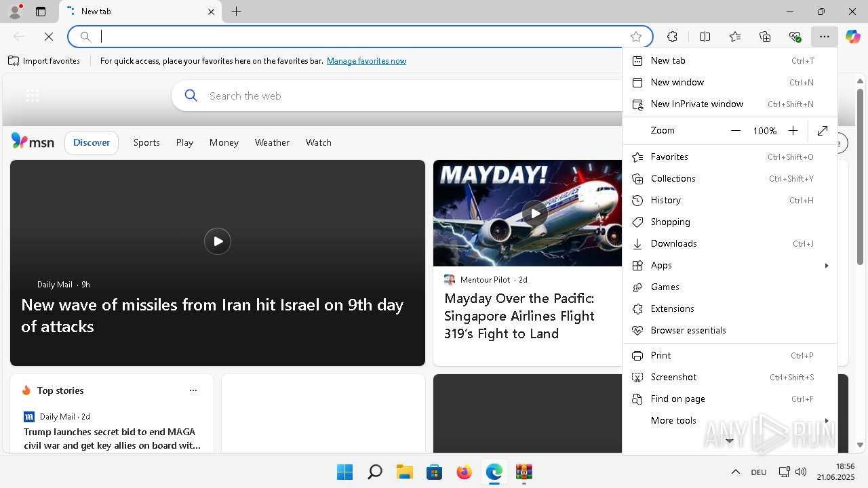Open Favorites from the menu
868x488 pixels.
click(730, 157)
